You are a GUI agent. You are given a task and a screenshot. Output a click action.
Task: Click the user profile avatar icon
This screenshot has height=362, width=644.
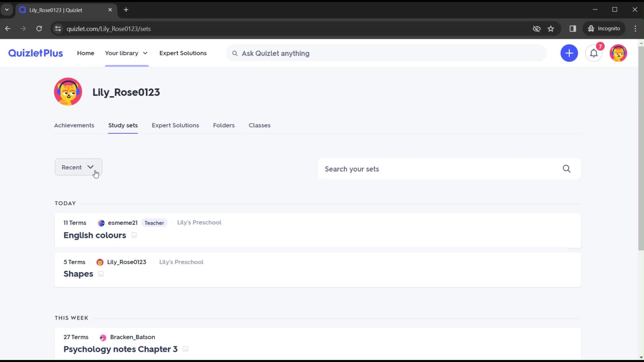coord(619,53)
